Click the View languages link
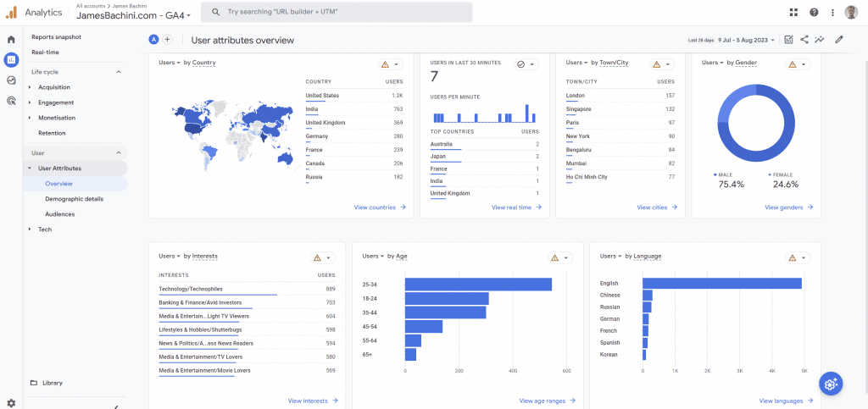 pyautogui.click(x=786, y=401)
